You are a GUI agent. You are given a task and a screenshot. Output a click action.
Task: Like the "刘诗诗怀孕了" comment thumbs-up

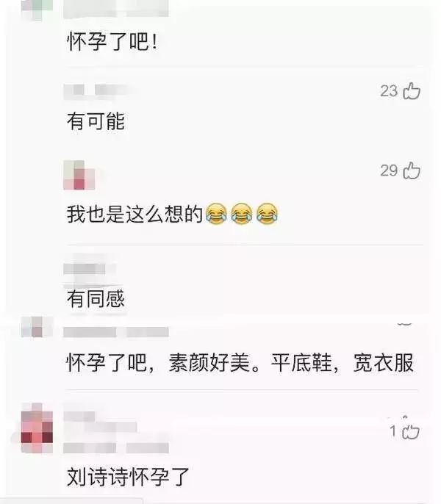(411, 431)
